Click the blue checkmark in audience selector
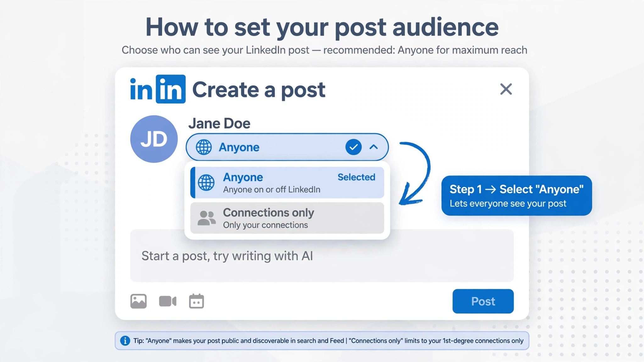Image resolution: width=644 pixels, height=362 pixels. pos(353,147)
